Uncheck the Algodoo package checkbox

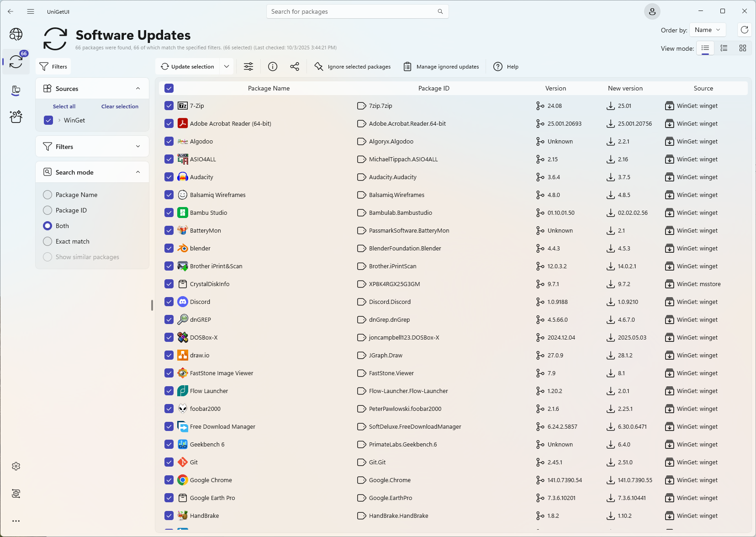coord(169,141)
